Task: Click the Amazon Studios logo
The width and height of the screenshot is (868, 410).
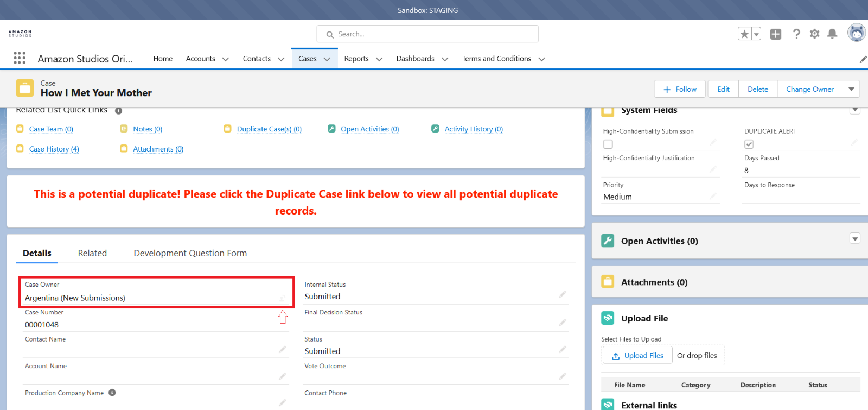Action: pos(20,34)
